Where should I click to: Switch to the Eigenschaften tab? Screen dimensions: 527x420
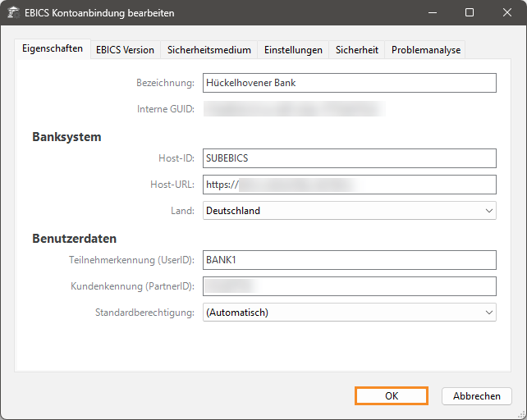[x=52, y=48]
